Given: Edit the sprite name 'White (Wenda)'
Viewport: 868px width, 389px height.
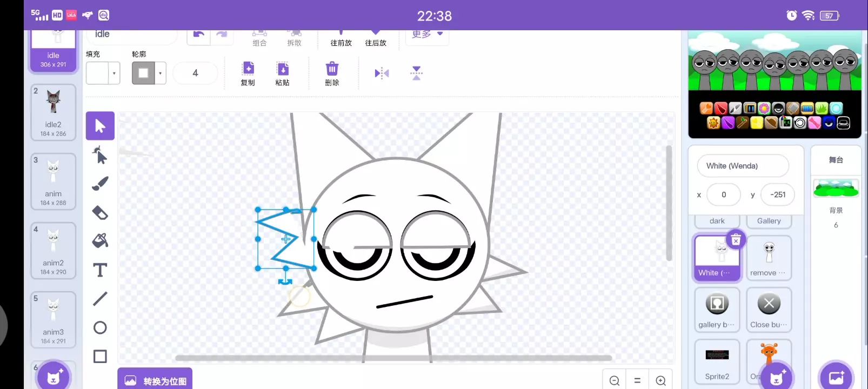Looking at the screenshot, I should pyautogui.click(x=743, y=166).
